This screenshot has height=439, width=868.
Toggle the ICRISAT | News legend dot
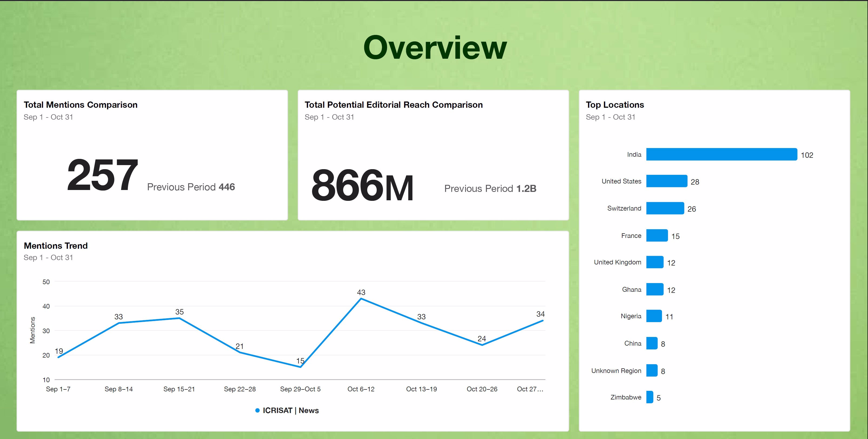point(257,410)
